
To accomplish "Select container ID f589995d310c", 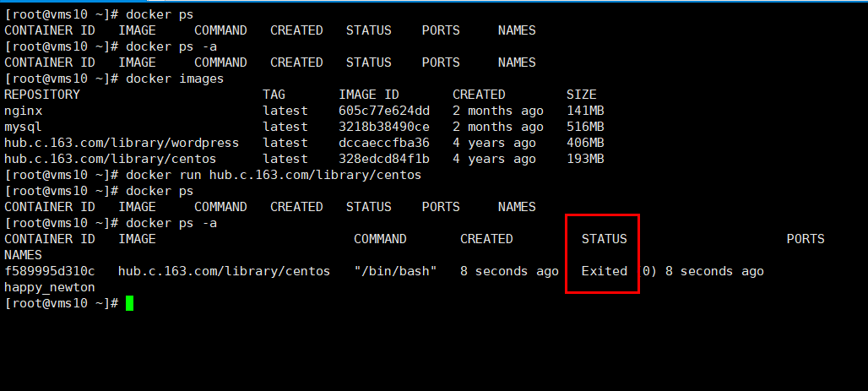I will click(x=49, y=271).
